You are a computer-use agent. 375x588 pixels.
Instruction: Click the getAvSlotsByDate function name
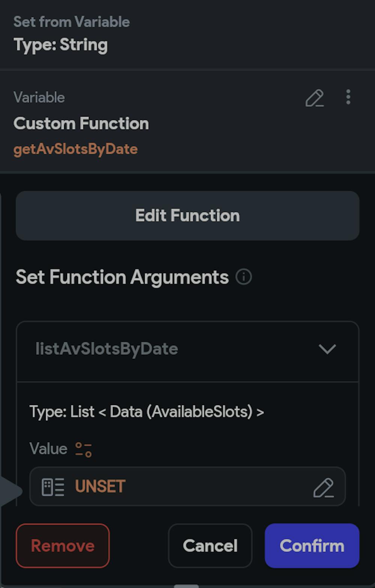pos(76,149)
